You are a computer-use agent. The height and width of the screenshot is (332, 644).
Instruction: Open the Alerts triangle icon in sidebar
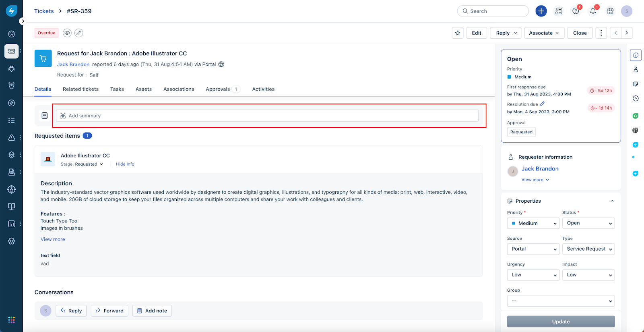click(x=12, y=137)
